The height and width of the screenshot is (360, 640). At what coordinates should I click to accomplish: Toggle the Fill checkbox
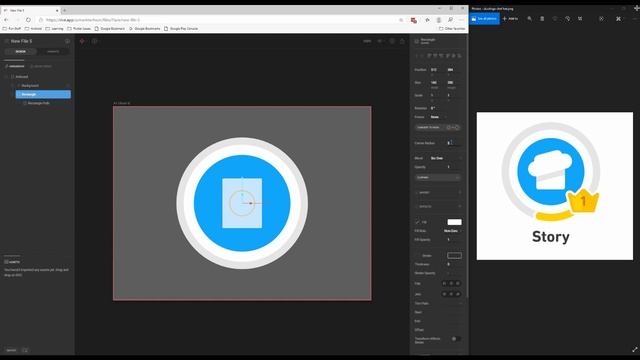coord(417,222)
